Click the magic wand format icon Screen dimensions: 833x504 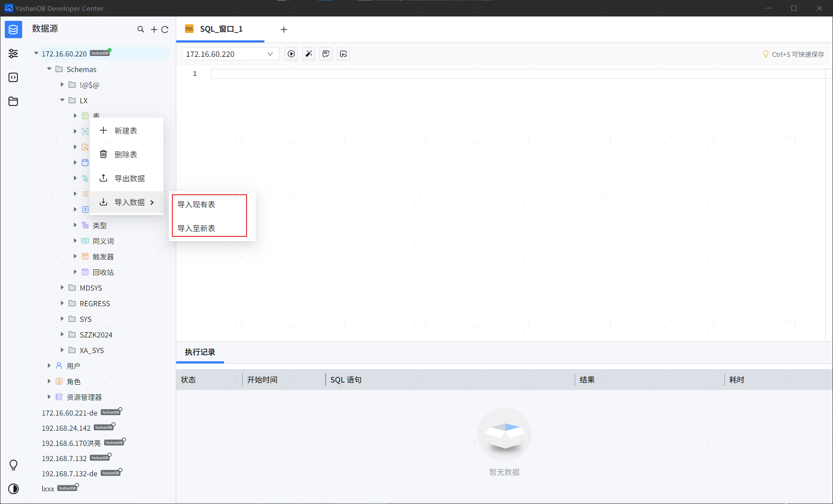(x=309, y=54)
